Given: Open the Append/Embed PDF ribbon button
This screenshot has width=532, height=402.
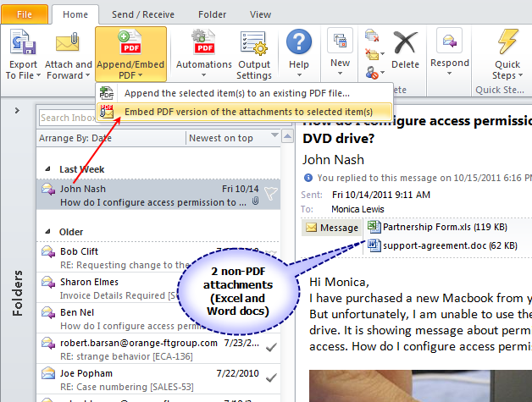Looking at the screenshot, I should click(x=130, y=54).
